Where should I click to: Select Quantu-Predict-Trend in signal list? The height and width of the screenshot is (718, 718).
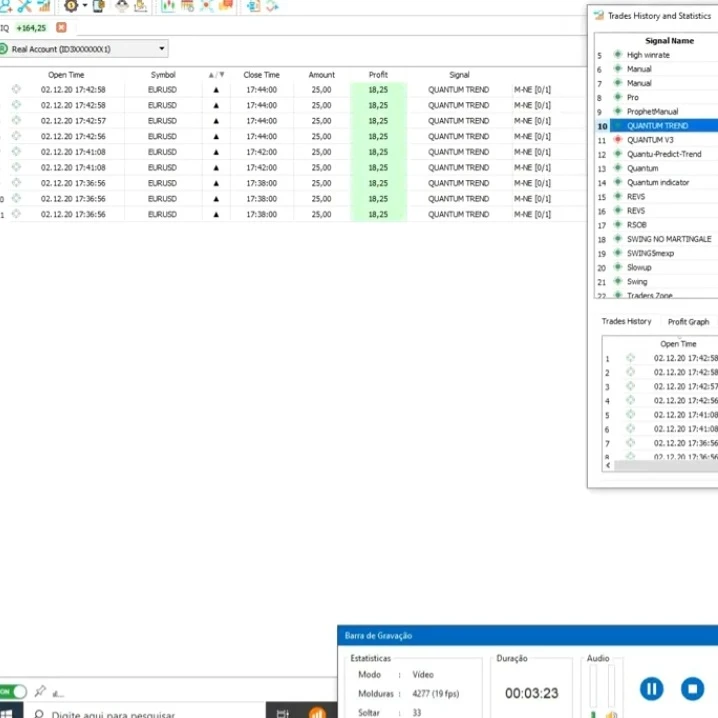coord(663,154)
